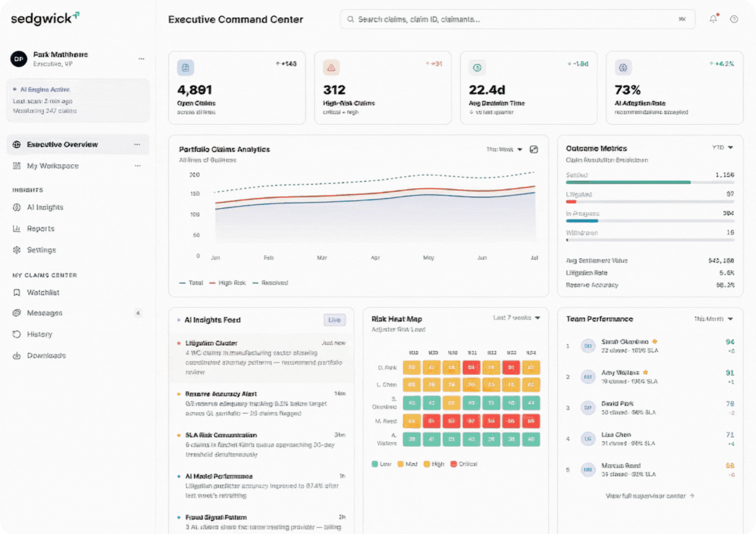
Task: Click the AI Adoption Rate icon
Action: point(623,68)
